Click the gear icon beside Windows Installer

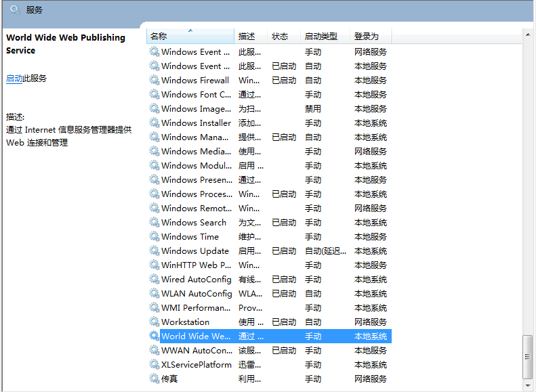pyautogui.click(x=154, y=123)
